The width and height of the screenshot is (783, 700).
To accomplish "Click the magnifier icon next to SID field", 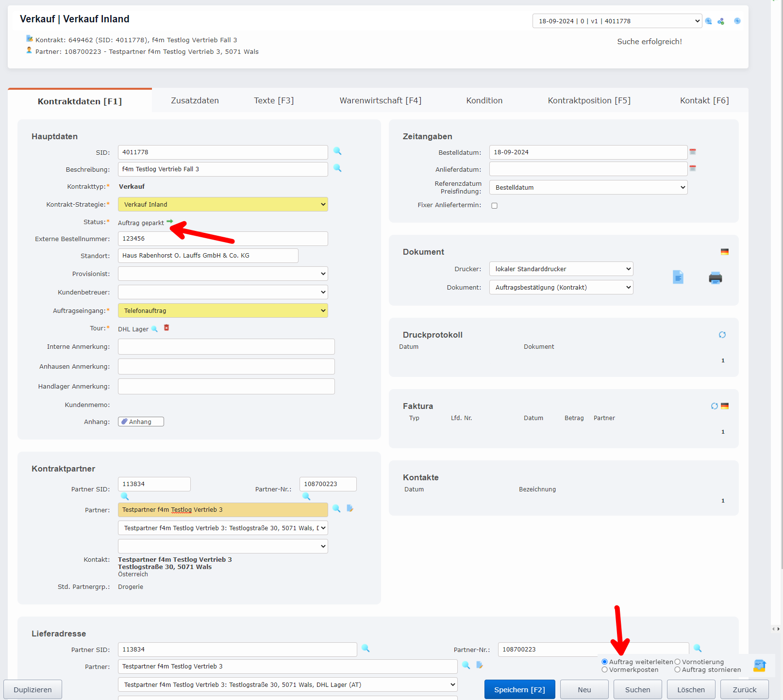I will click(x=337, y=151).
